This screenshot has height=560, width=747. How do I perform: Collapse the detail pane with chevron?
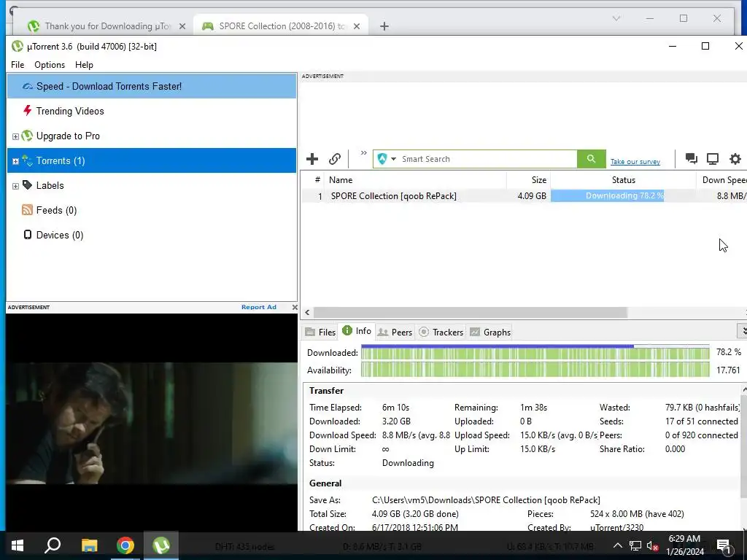pos(743,330)
